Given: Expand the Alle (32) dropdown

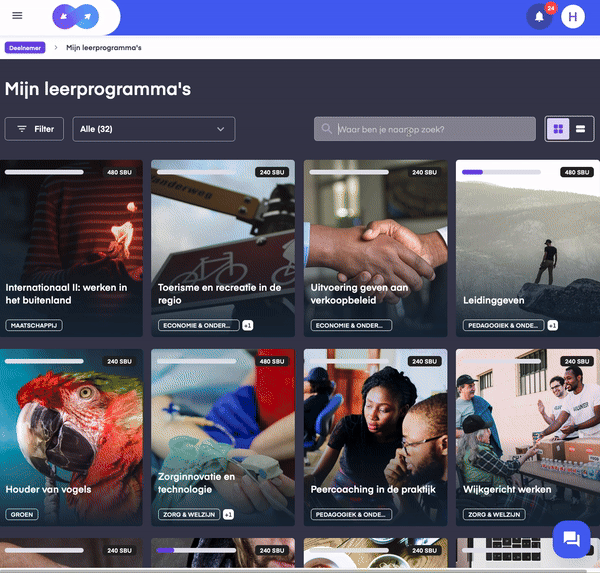Looking at the screenshot, I should coord(154,129).
